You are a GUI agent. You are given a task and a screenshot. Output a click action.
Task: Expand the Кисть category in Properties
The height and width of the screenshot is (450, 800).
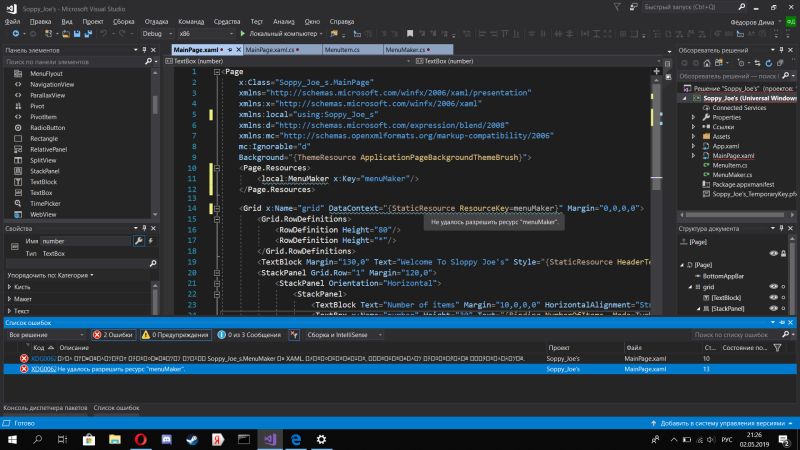pyautogui.click(x=10, y=287)
